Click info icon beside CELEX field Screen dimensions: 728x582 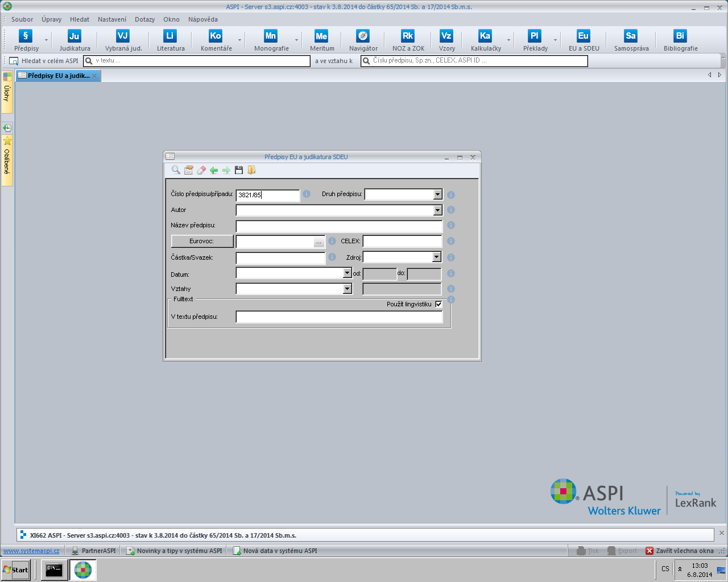(x=451, y=241)
